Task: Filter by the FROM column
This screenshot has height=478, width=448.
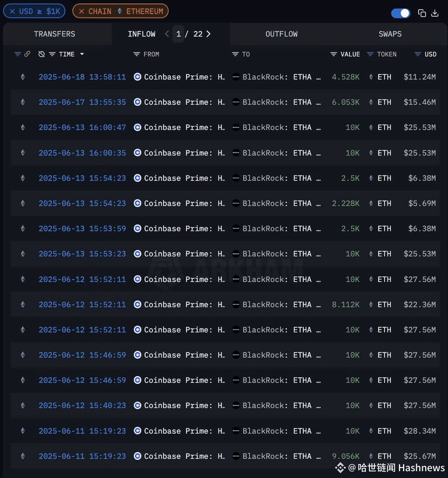Action: coord(137,54)
